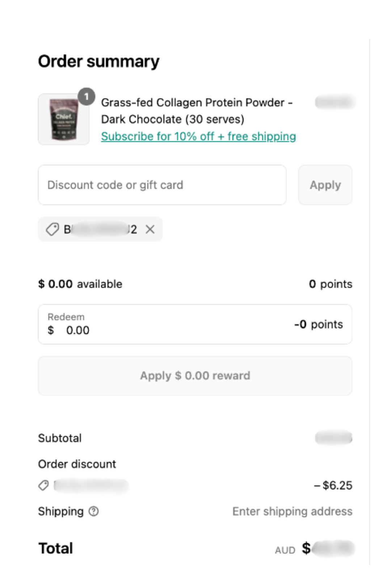Click the shipping help question mark icon
Screen dimensions: 391x588
(93, 511)
